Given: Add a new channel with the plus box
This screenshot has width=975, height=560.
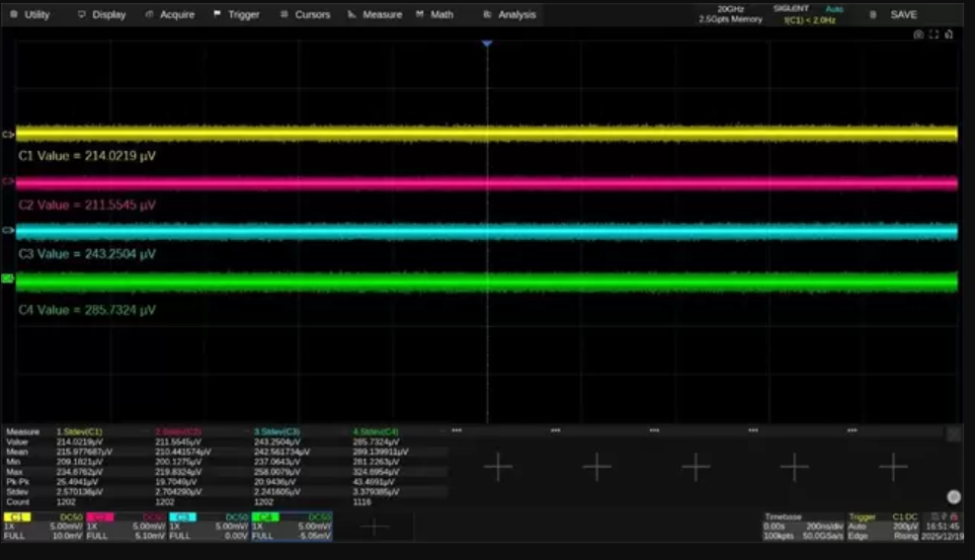Looking at the screenshot, I should [374, 527].
